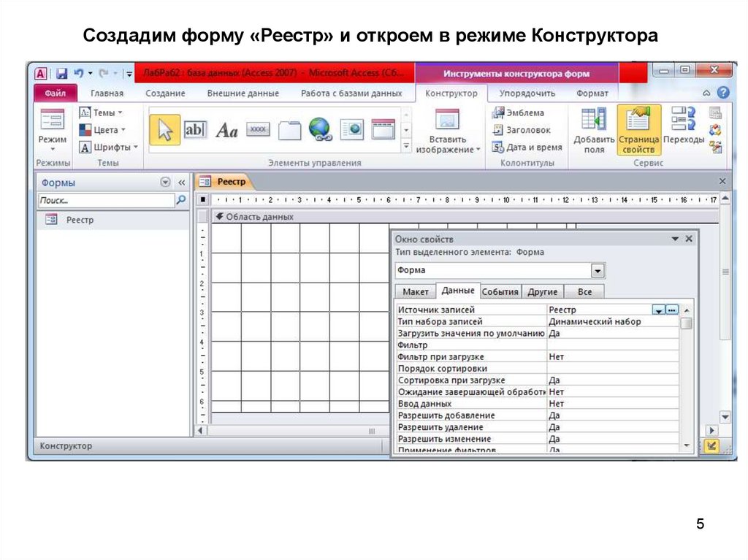The width and height of the screenshot is (748, 560).
Task: Click the search field in Forms pane
Action: (x=106, y=200)
